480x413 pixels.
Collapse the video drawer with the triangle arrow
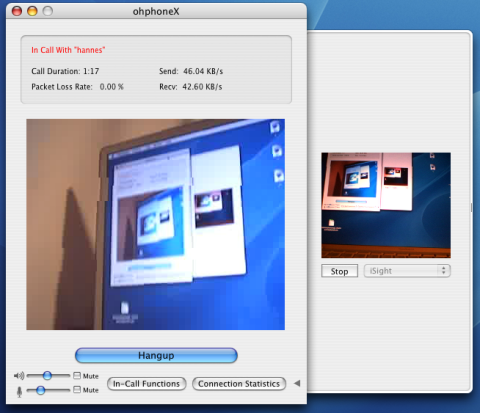(297, 383)
